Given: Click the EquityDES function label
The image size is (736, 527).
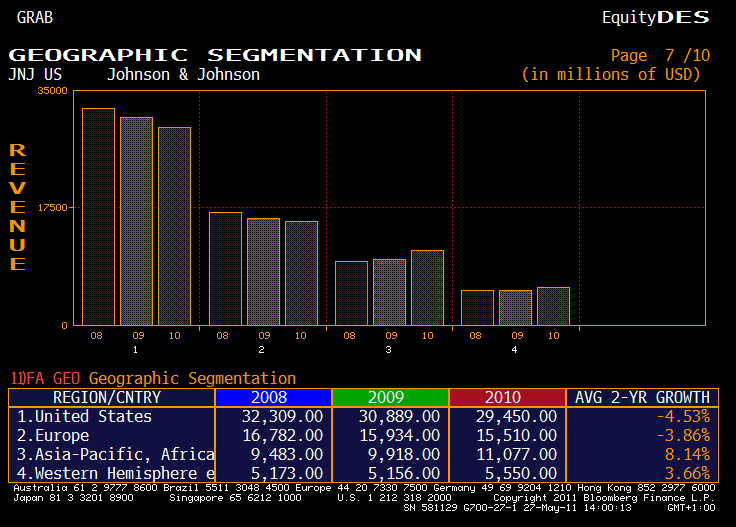Looking at the screenshot, I should pyautogui.click(x=655, y=17).
